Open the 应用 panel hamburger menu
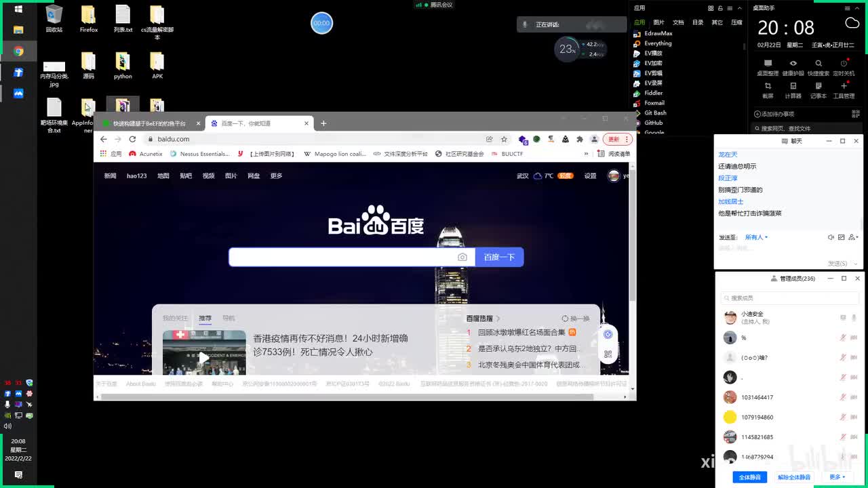Viewport: 868px width, 488px height. point(730,8)
